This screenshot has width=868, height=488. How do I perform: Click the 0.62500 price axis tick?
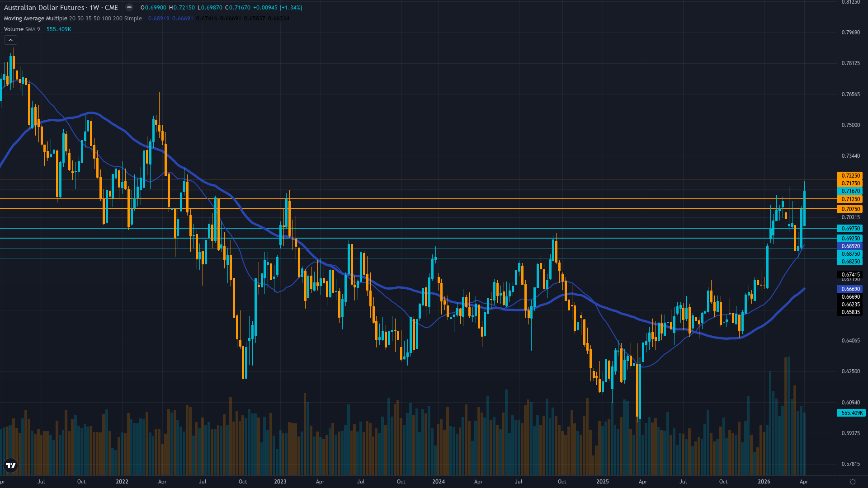850,371
